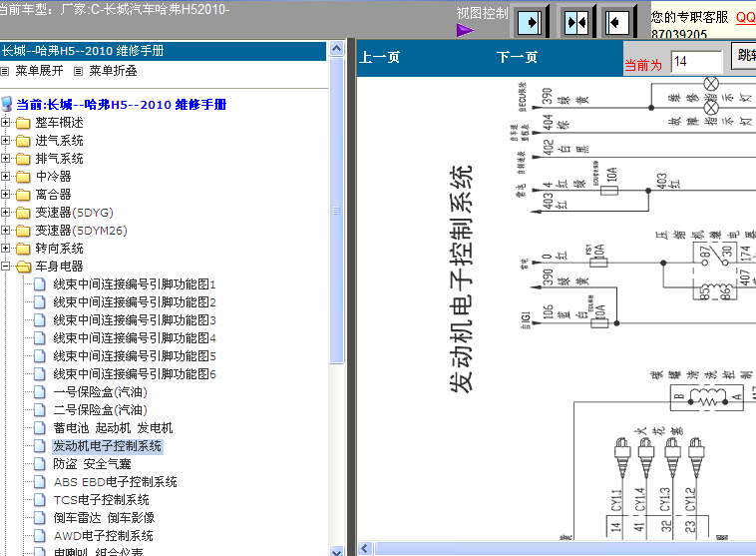Click the 跳转 jump button
This screenshot has width=756, height=556.
(744, 56)
